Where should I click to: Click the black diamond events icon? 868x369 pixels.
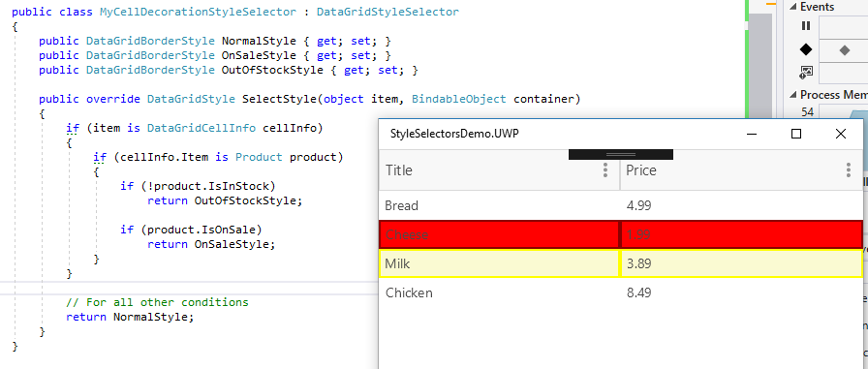coord(806,49)
